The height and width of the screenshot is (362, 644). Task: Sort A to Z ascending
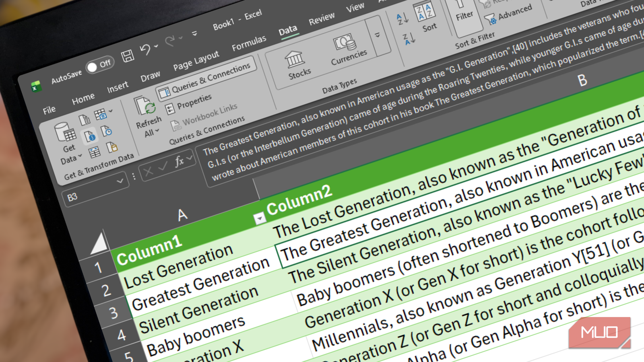(x=402, y=19)
